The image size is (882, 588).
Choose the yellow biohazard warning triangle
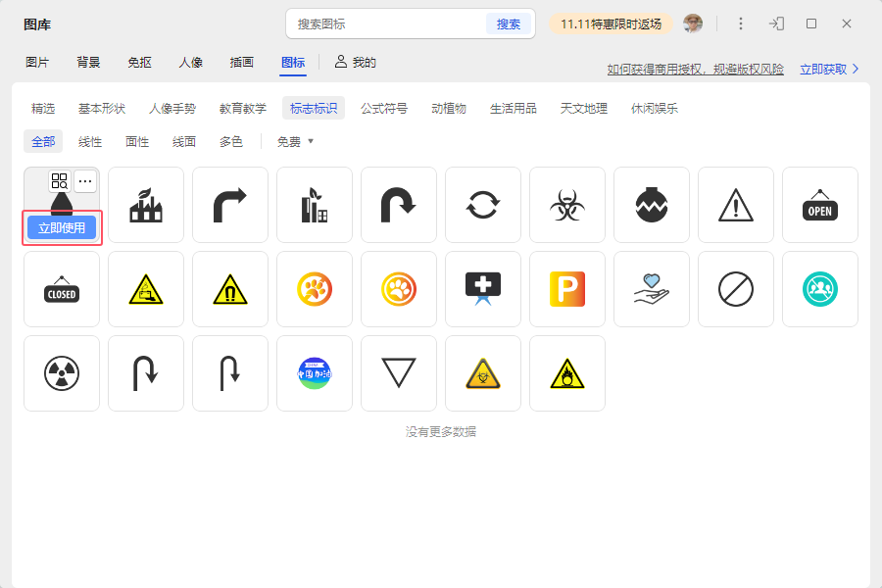(483, 373)
